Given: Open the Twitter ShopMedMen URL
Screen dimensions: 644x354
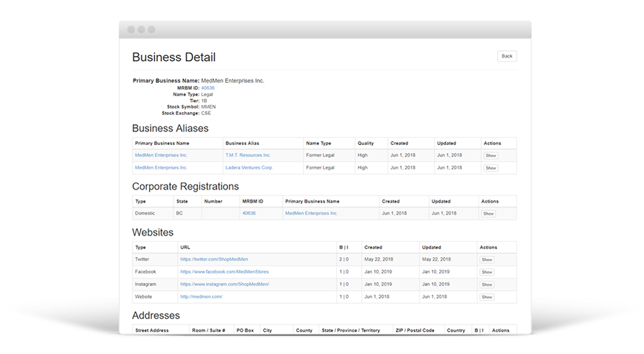Looking at the screenshot, I should click(x=214, y=259).
